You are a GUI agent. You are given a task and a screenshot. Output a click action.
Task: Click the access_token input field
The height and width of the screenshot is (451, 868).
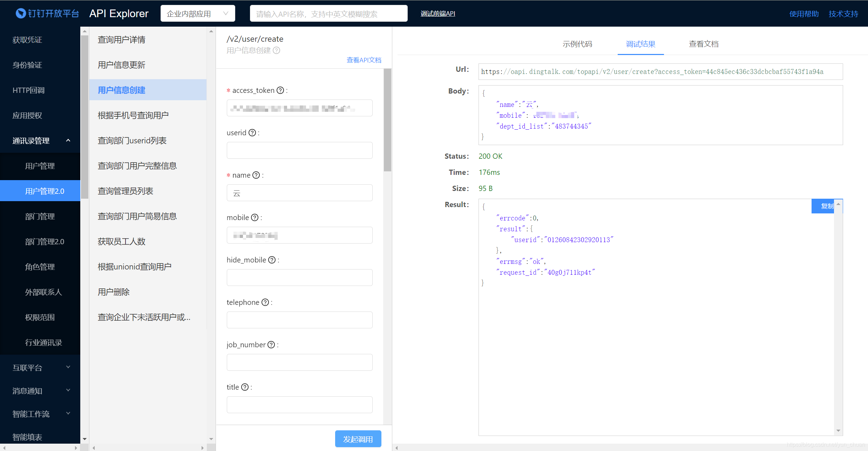(x=299, y=108)
